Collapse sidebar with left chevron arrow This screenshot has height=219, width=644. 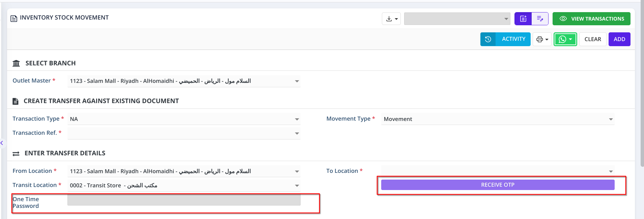click(x=2, y=143)
